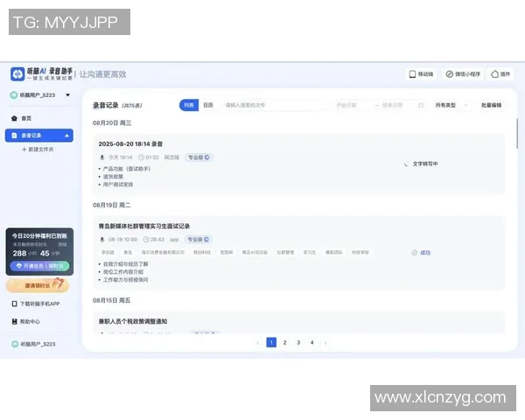
Task: Click the recordings list vertical scrollbar
Action: pos(517,133)
